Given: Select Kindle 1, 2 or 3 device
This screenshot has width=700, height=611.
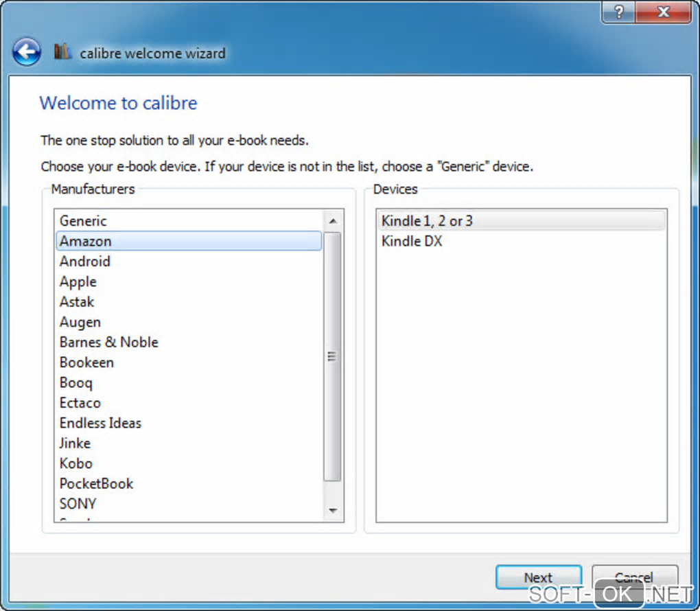Looking at the screenshot, I should pyautogui.click(x=522, y=220).
